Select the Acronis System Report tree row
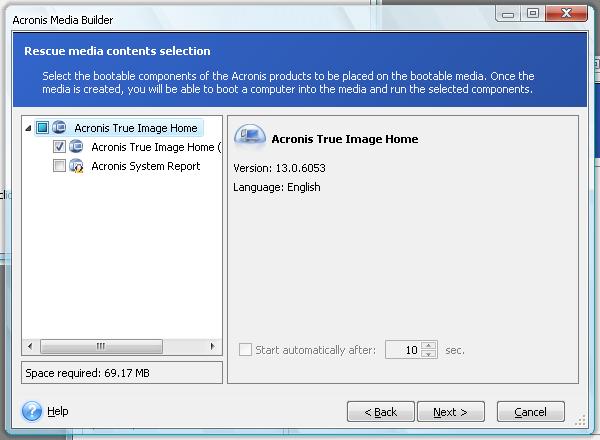600x440 pixels. point(146,166)
